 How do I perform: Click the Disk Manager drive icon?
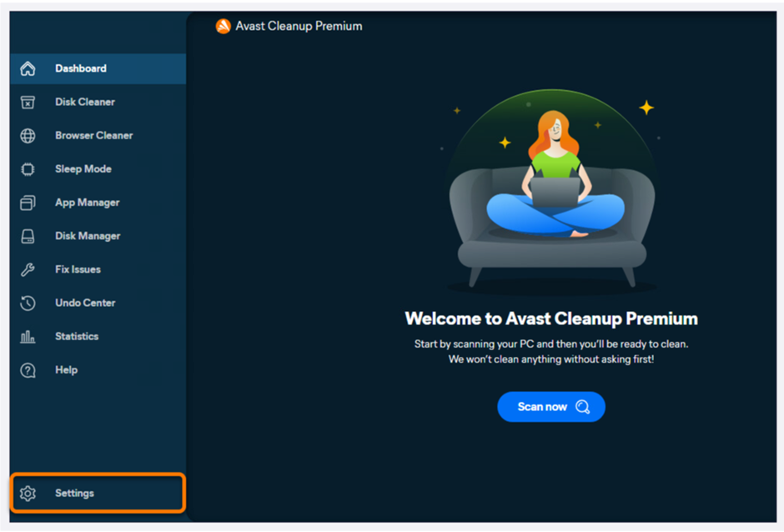(x=28, y=236)
